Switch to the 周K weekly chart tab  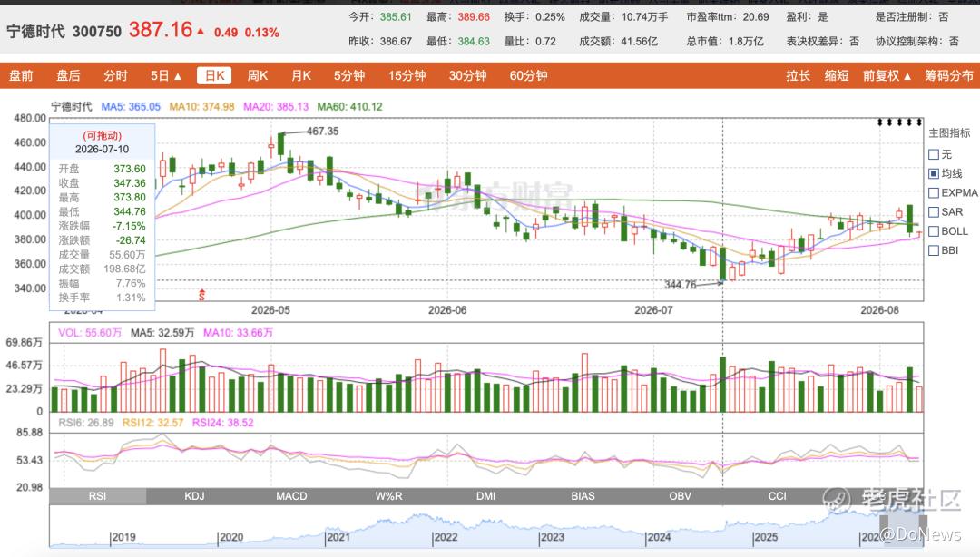click(257, 75)
